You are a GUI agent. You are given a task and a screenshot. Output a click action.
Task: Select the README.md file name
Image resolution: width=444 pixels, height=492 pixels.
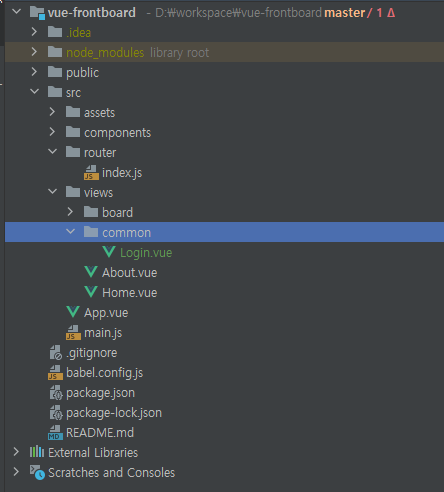(x=100, y=433)
